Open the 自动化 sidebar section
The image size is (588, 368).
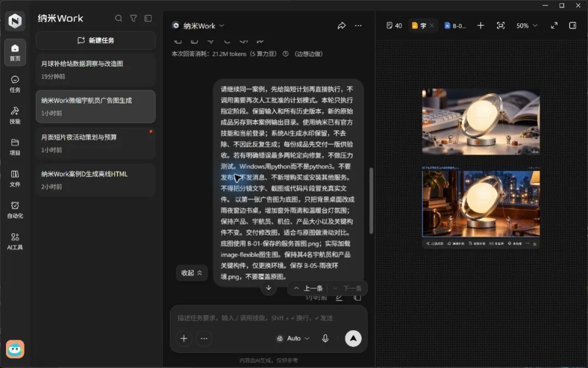pos(15,210)
